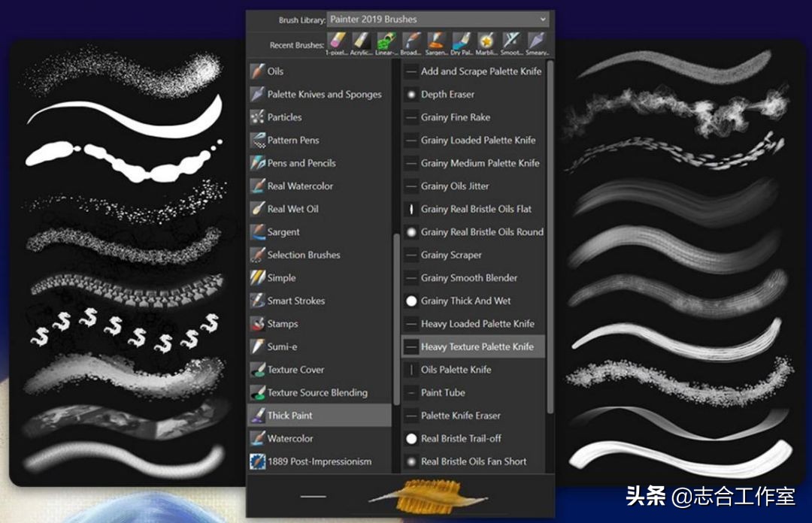Select the Dry Palette recent brush
Image resolution: width=812 pixels, height=523 pixels.
pyautogui.click(x=461, y=44)
